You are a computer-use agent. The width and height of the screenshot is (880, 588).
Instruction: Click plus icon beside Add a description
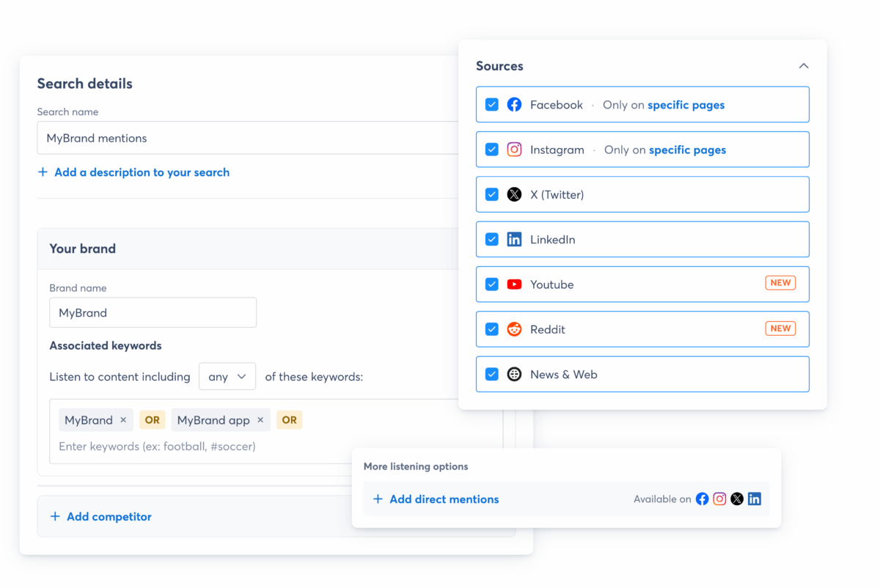(43, 172)
